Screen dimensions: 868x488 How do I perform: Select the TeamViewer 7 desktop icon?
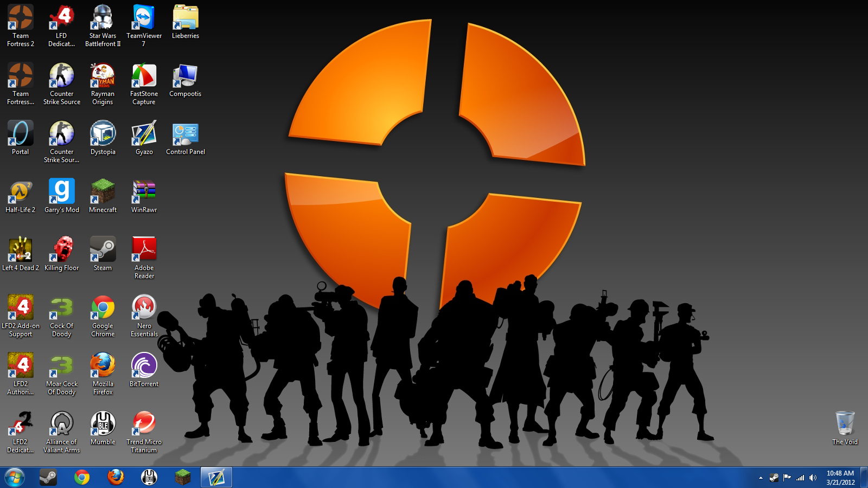[x=144, y=25]
